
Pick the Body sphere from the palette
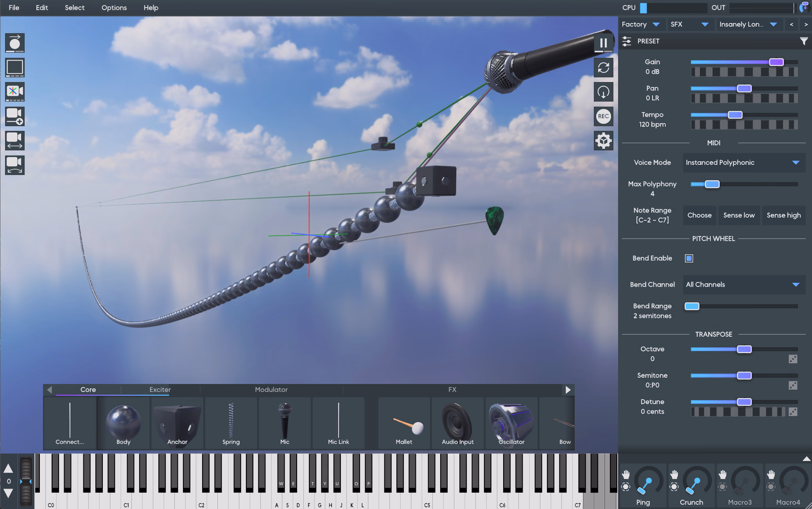(x=124, y=423)
